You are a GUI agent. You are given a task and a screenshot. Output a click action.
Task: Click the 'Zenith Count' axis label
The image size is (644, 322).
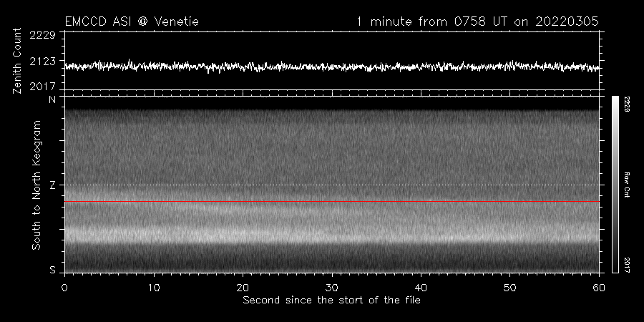tap(17, 61)
